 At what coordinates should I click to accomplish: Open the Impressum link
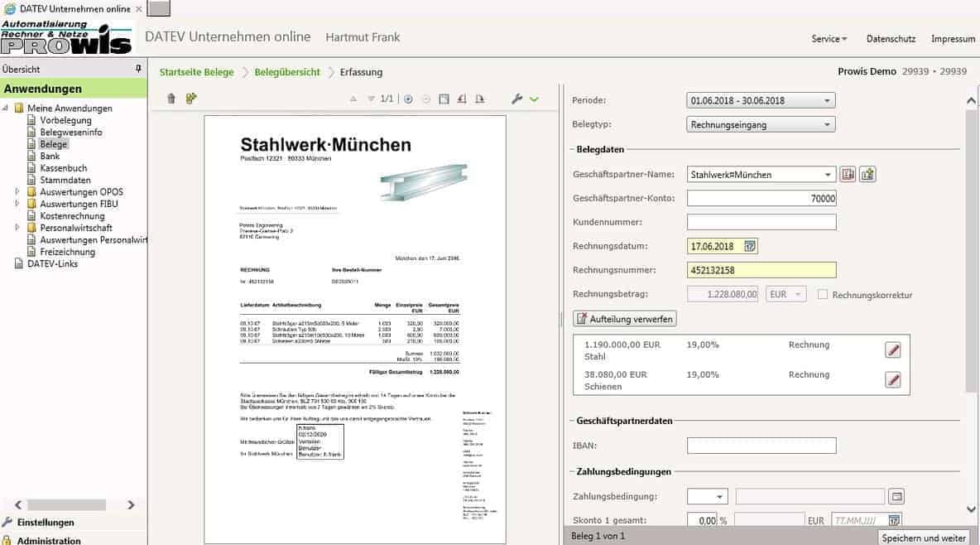[954, 39]
